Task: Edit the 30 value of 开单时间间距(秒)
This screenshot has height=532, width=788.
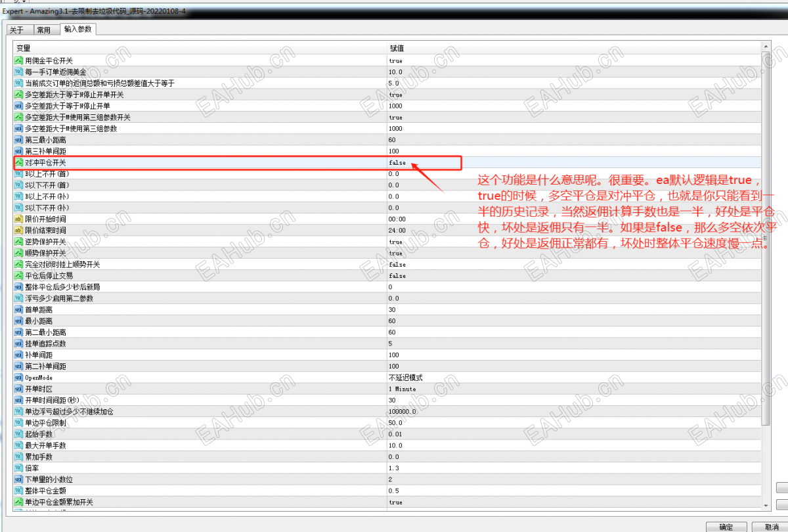Action: pos(391,400)
